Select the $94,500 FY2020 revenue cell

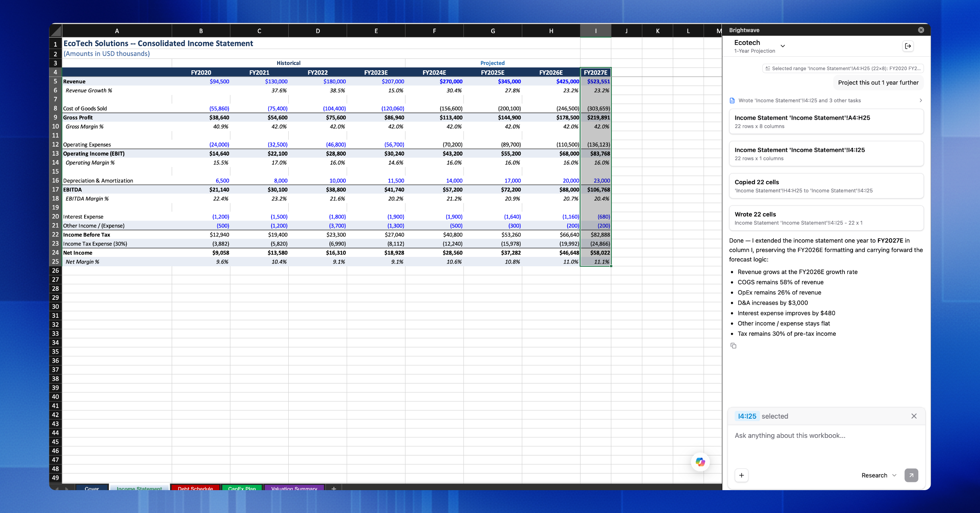coord(201,81)
